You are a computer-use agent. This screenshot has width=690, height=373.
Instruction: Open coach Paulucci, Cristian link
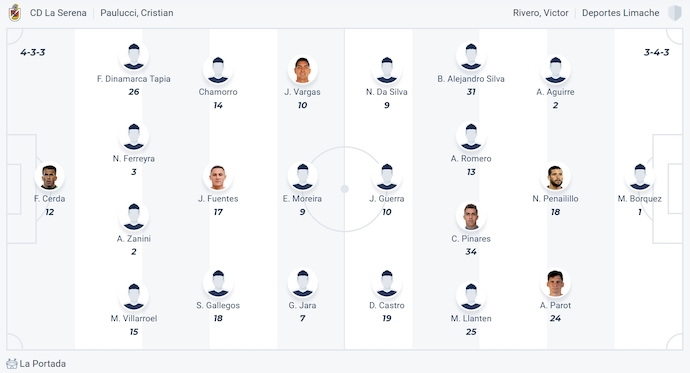point(137,13)
